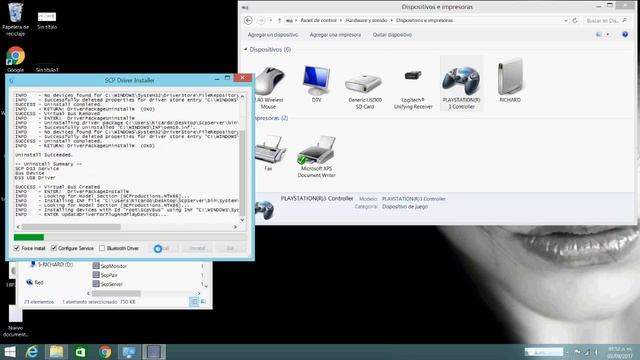Click Agregar una impresora

335,35
